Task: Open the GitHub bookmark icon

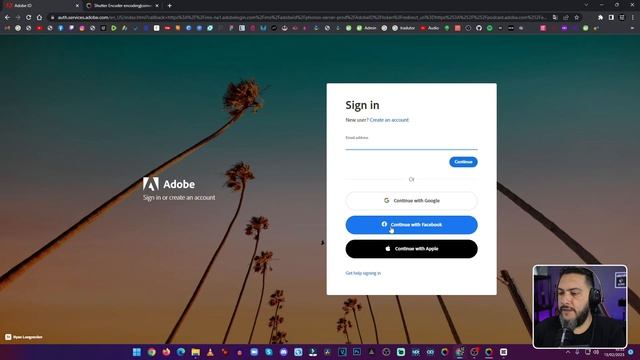Action: [x=479, y=28]
